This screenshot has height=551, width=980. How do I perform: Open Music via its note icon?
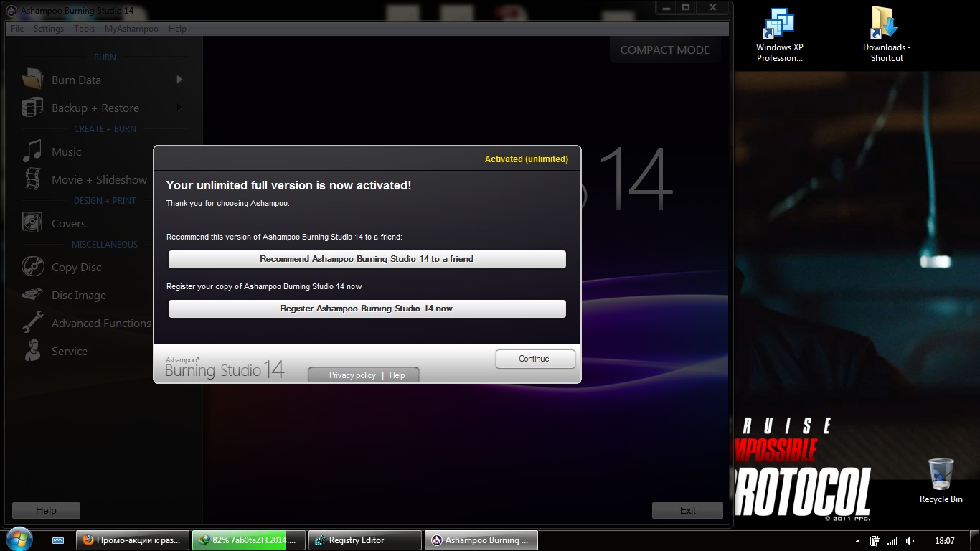pos(32,151)
